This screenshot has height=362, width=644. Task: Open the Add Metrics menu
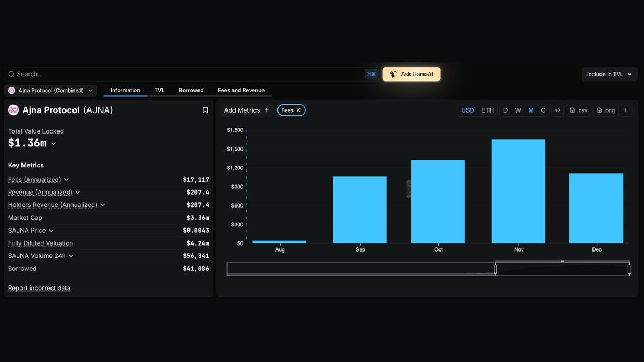(x=247, y=110)
